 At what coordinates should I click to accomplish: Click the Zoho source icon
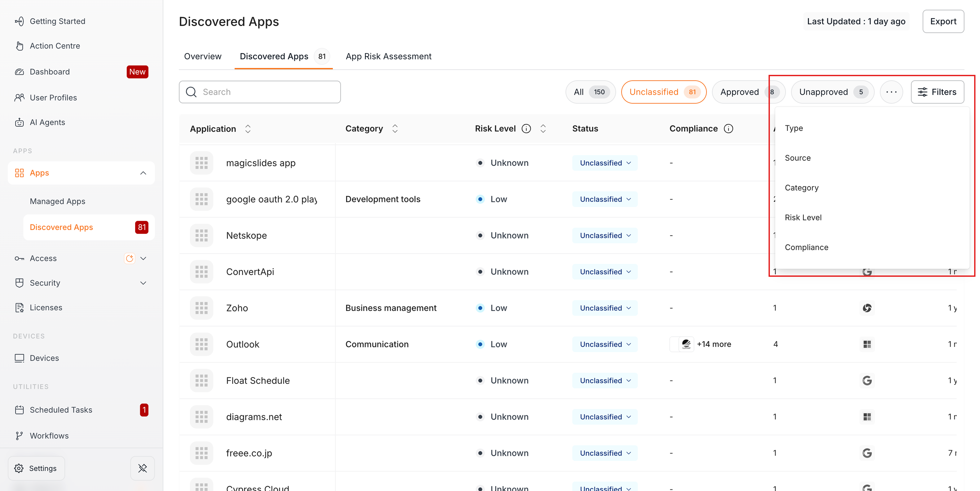867,308
